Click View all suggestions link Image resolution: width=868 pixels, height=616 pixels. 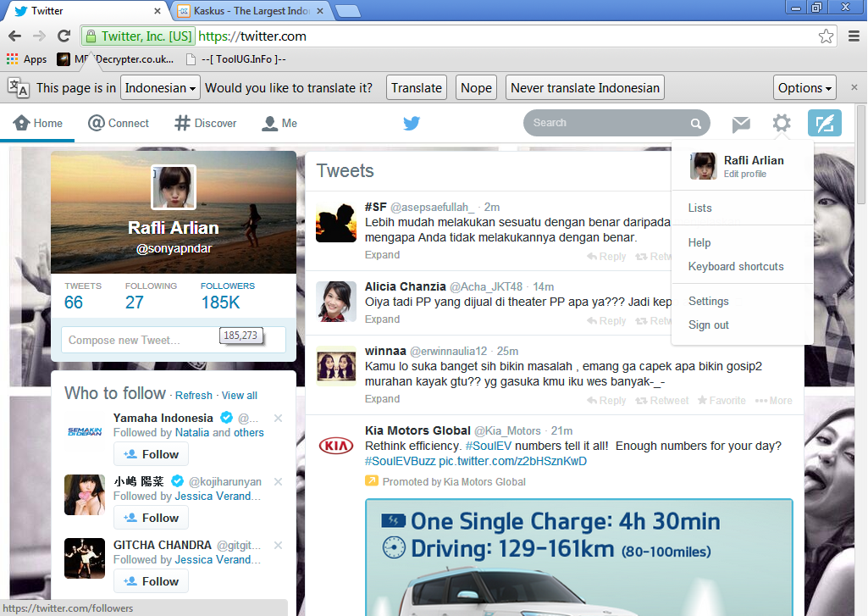(x=239, y=396)
